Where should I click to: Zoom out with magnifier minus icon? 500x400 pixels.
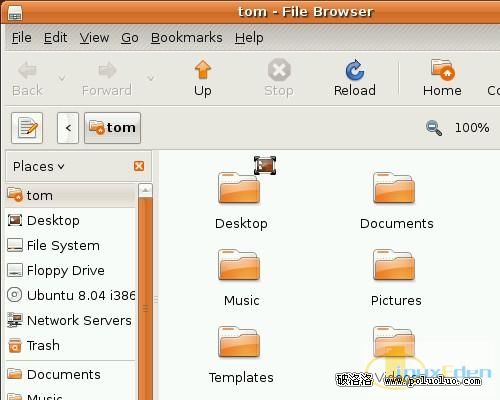[434, 128]
